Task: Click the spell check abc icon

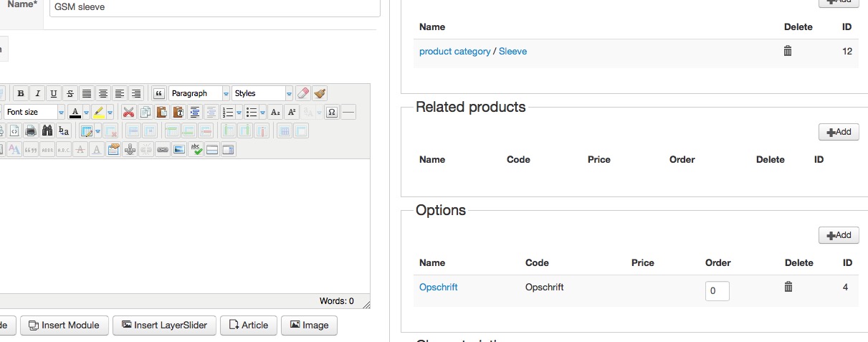Action: coord(196,149)
